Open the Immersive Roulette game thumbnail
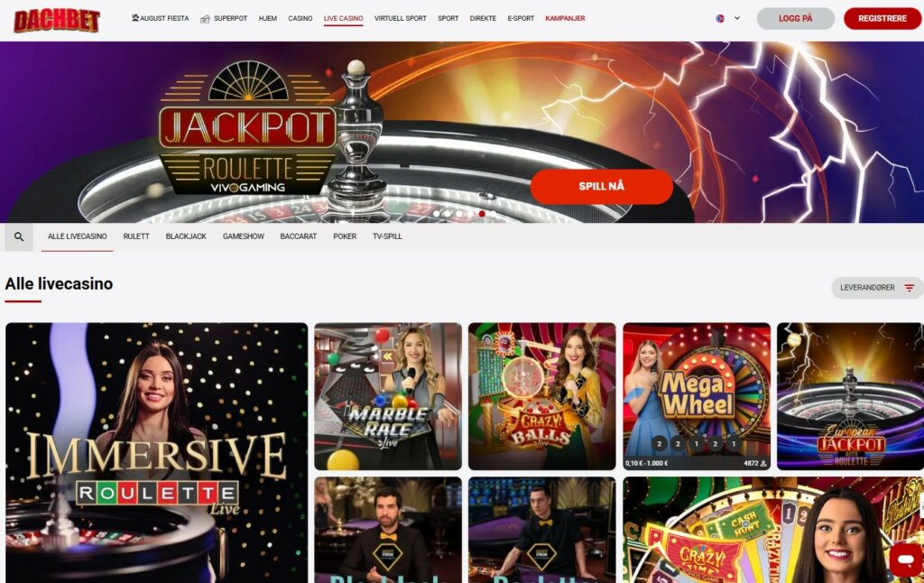The width and height of the screenshot is (924, 583). [157, 453]
